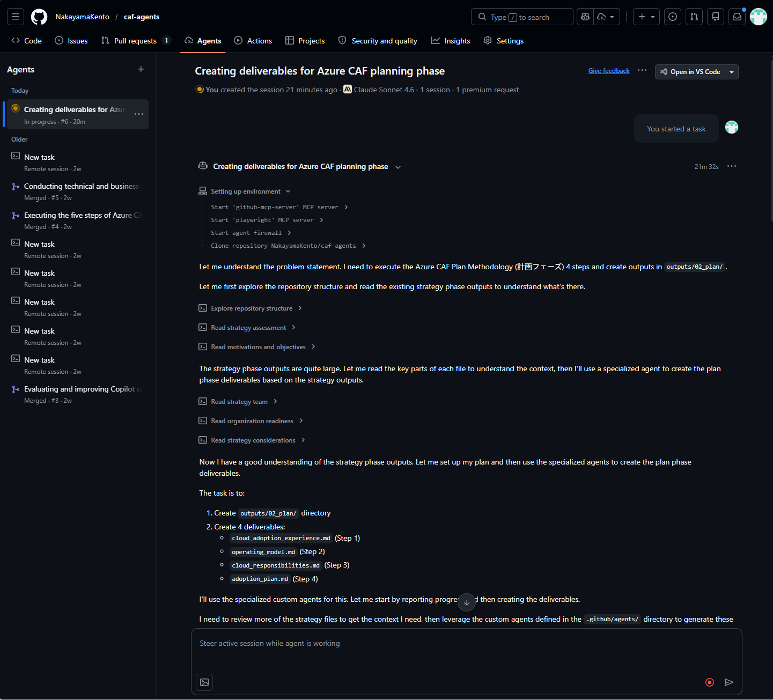Open Evaluating and improving Copilot session
The height and width of the screenshot is (700, 773).
click(x=77, y=394)
